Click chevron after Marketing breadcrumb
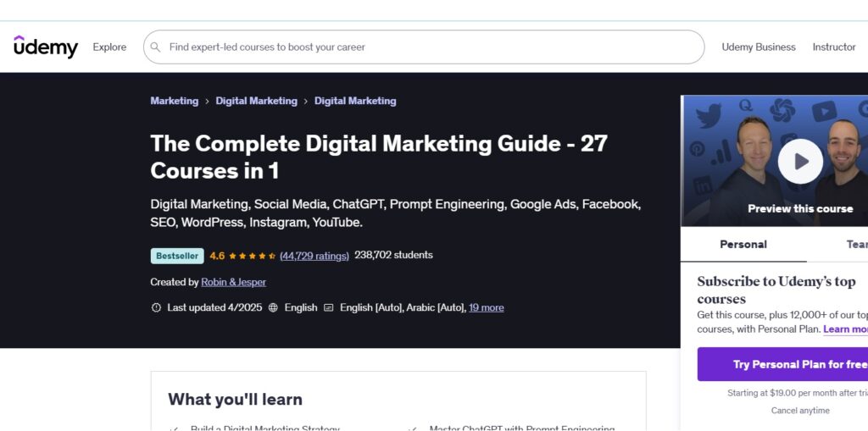Viewport: 868px width, 431px height. click(207, 102)
